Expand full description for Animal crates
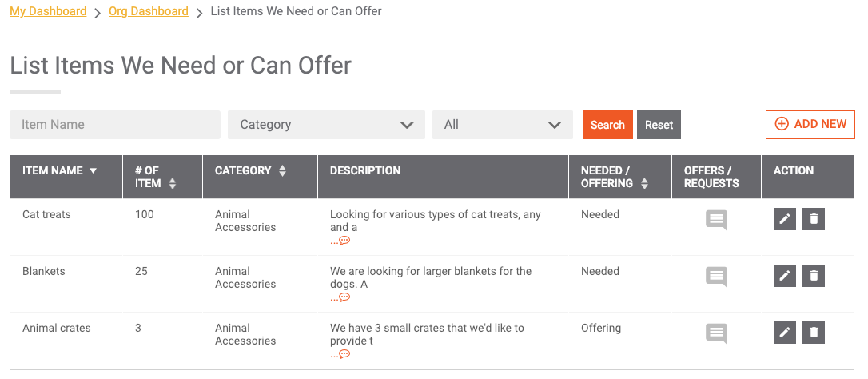Image resolution: width=868 pixels, height=379 pixels. pos(340,353)
